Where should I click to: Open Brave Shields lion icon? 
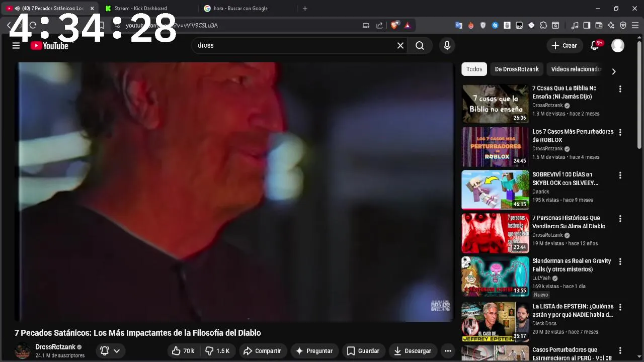click(x=395, y=25)
